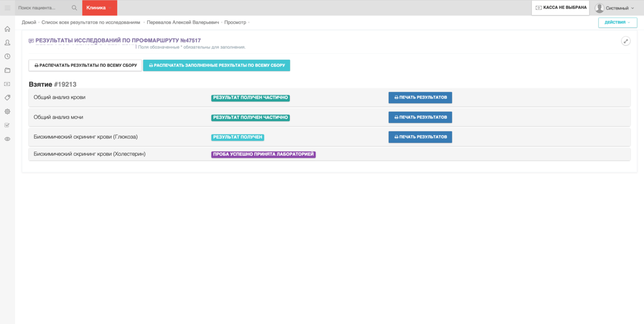Open the Клиника dropdown tab

pos(100,8)
